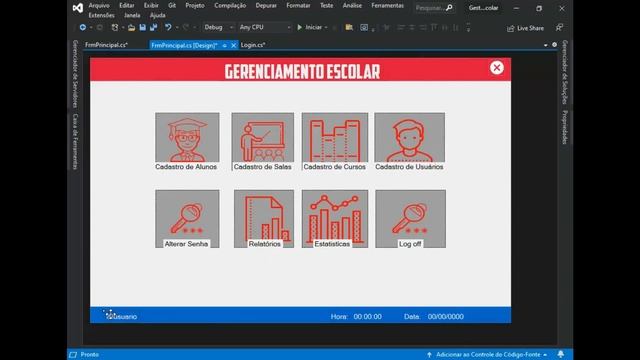Expand the Iniciar button dropdown arrow
The width and height of the screenshot is (640, 360).
(326, 27)
